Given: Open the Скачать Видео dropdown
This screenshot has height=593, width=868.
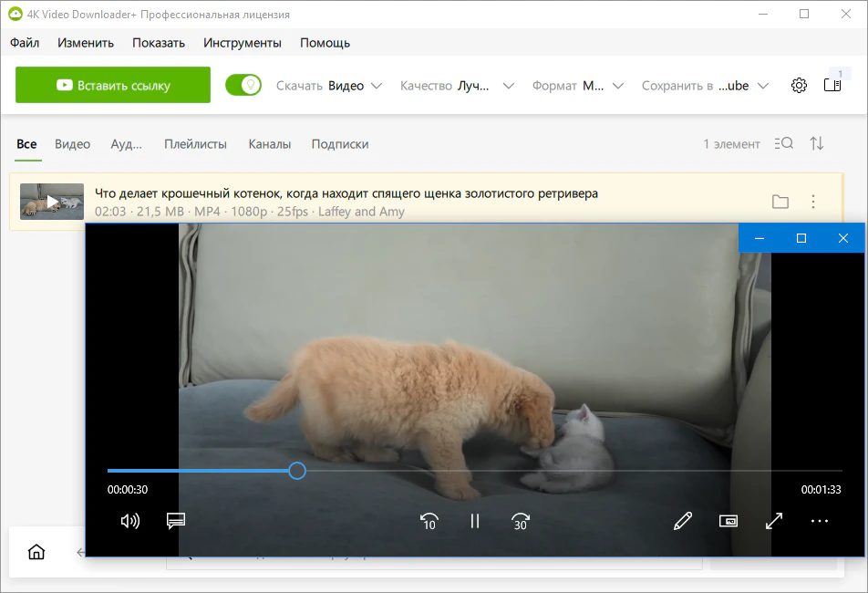Looking at the screenshot, I should 329,86.
